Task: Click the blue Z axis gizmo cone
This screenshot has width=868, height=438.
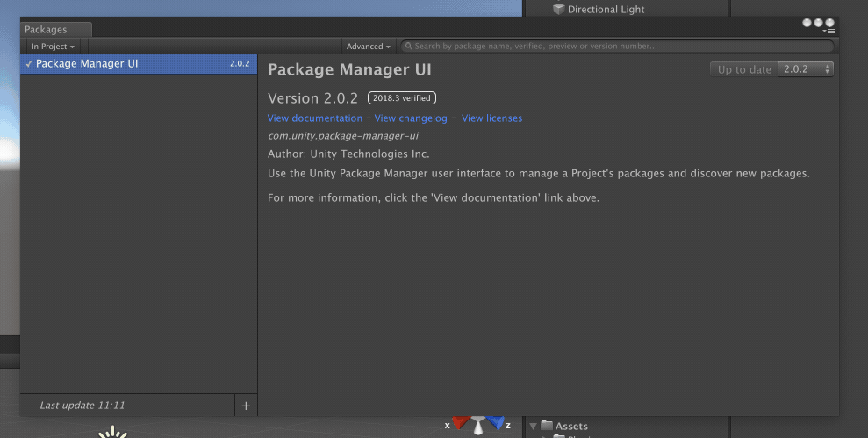Action: pos(495,422)
